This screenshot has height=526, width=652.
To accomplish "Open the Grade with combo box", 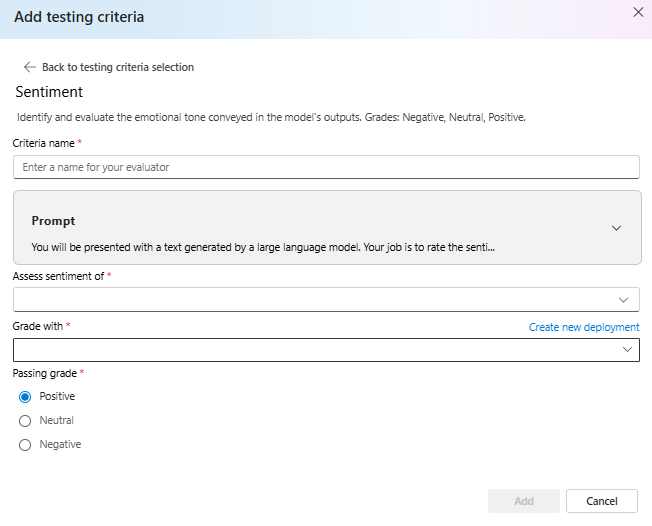I will [326, 350].
